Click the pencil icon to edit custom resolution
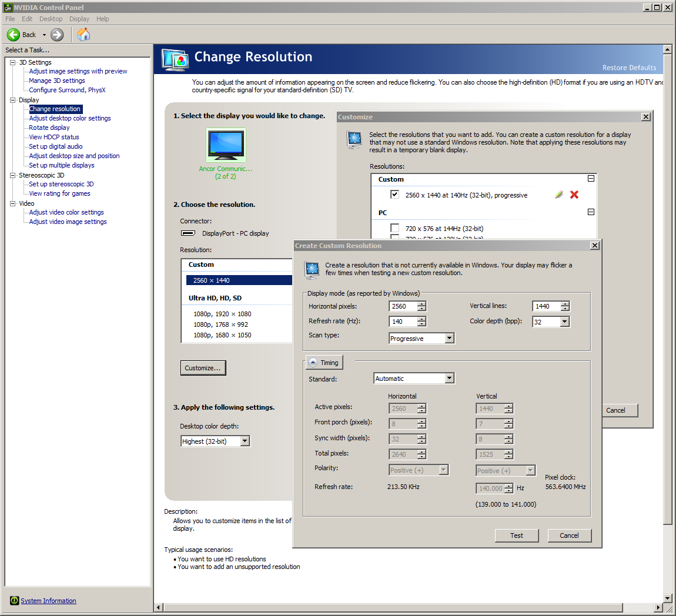 coord(558,195)
